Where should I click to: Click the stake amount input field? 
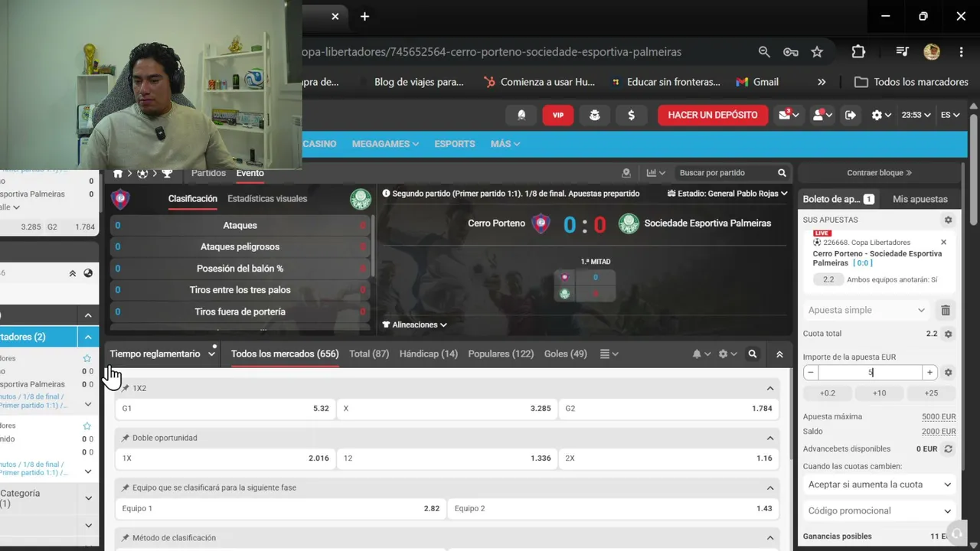point(871,373)
